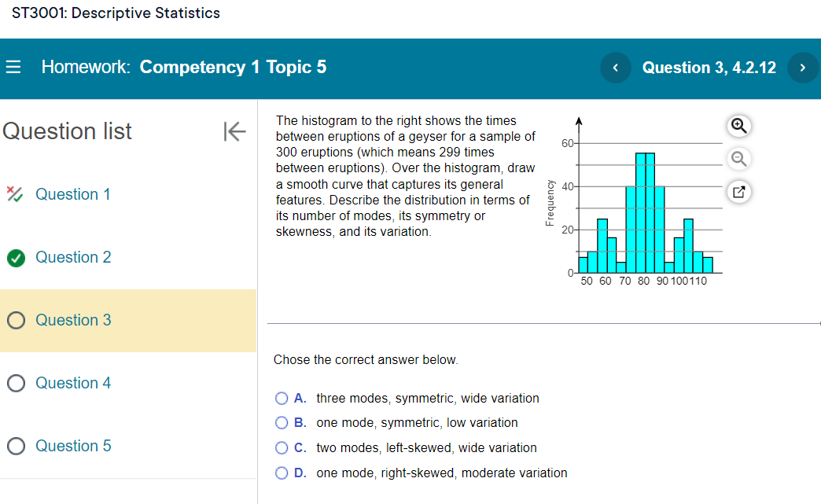Select answer choice C radio button
821x504 pixels.
282,448
